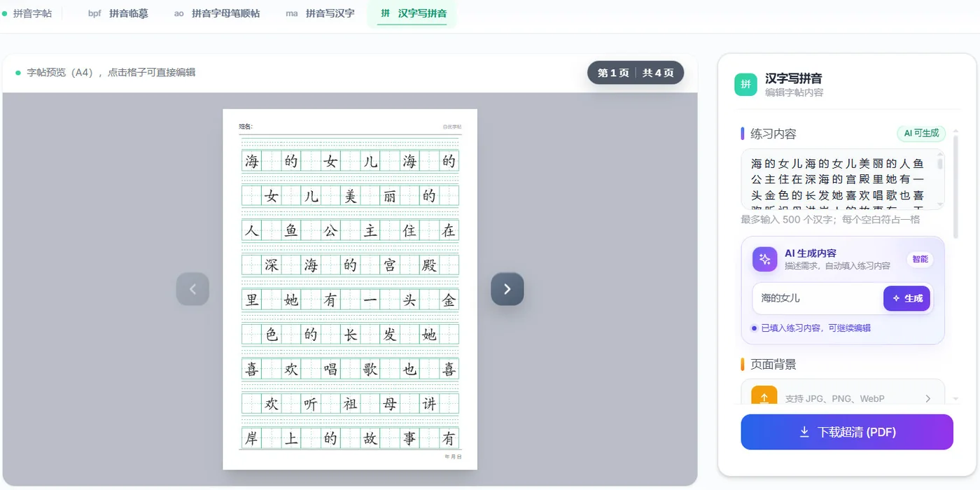Click the 页面背景 section heading
The image size is (980, 490).
pos(773,365)
